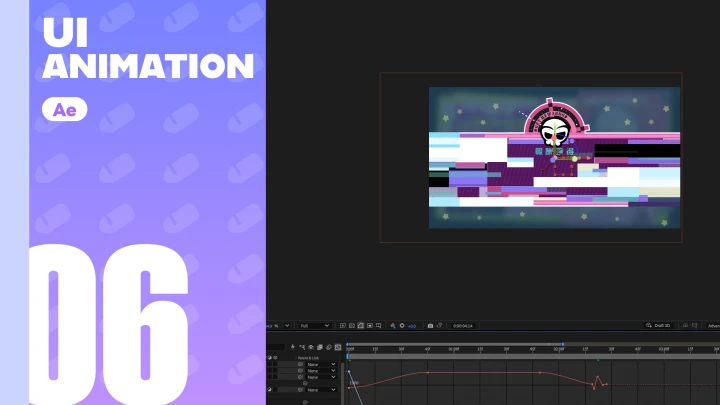
Task: Open the second layer's Parent None dropdown
Action: pyautogui.click(x=321, y=371)
